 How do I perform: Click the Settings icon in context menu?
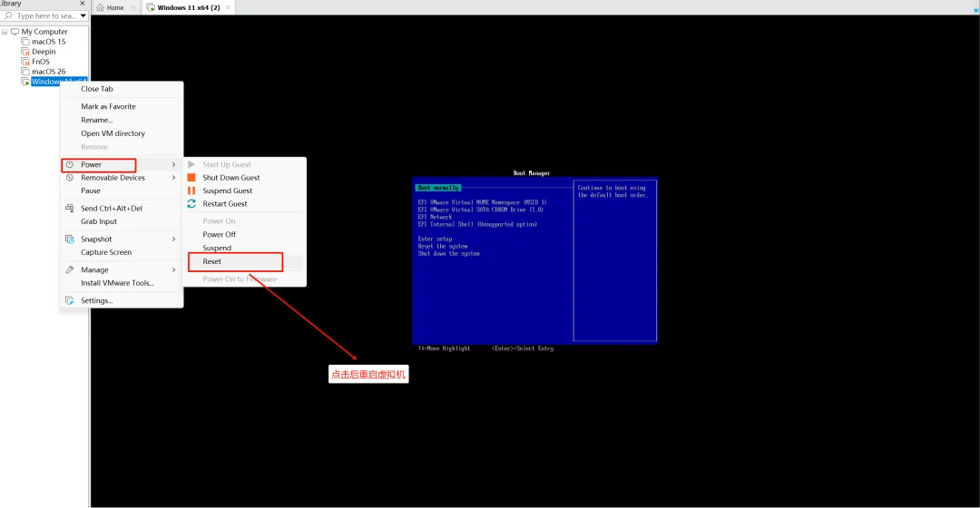point(69,300)
